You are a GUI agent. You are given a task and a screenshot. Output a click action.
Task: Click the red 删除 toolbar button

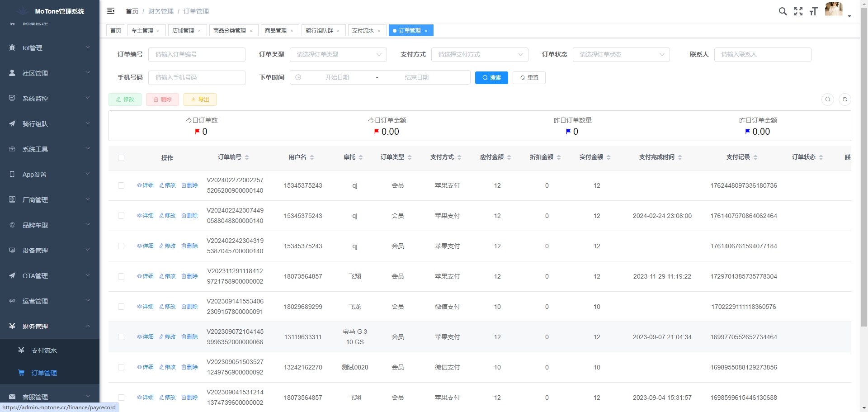(x=162, y=99)
